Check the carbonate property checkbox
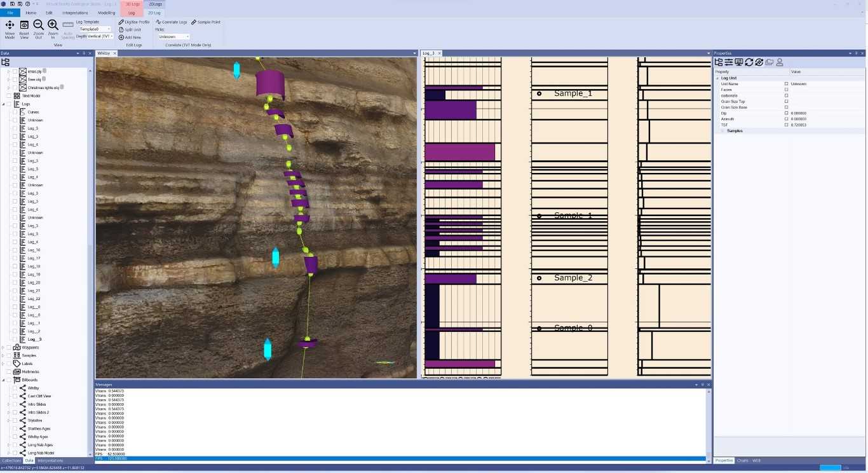Screen dimensions: 868x473 (x=786, y=95)
